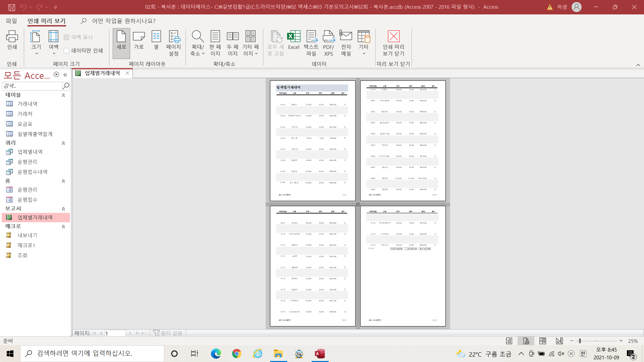Open 페이지 설정 dialog
The width and height of the screenshot is (644, 362).
[173, 43]
